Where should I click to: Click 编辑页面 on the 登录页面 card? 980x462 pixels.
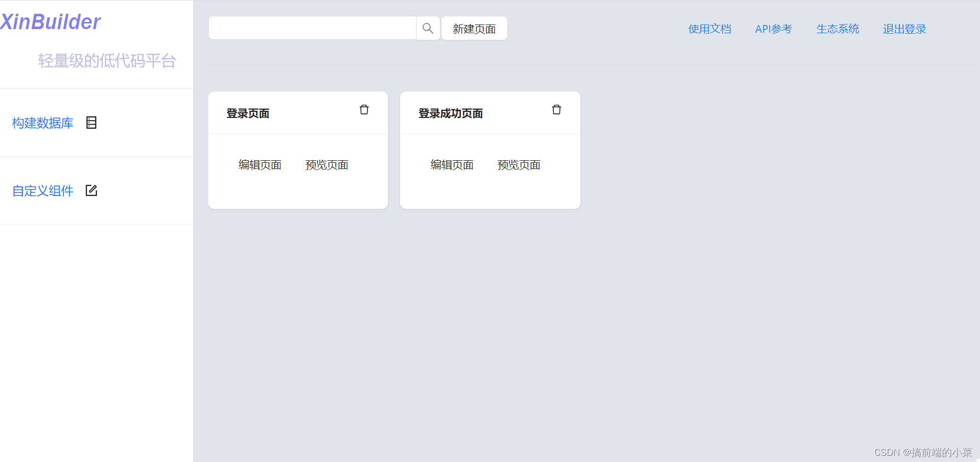coord(260,164)
